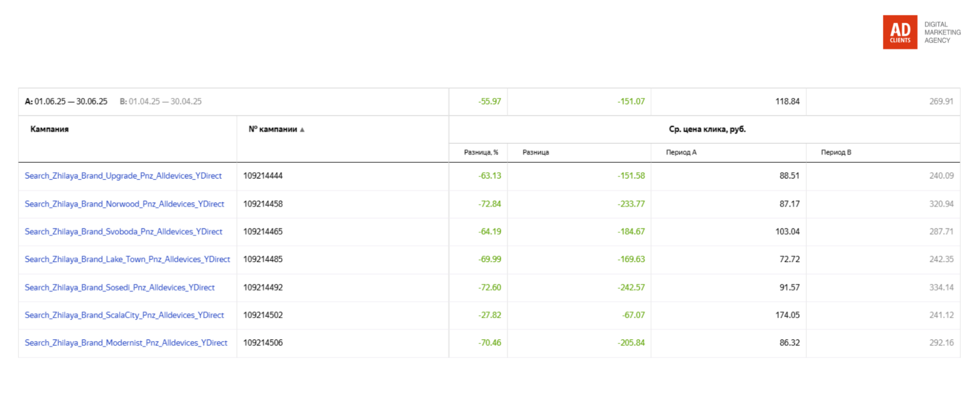
Task: Select the Период B column header
Action: tap(836, 153)
